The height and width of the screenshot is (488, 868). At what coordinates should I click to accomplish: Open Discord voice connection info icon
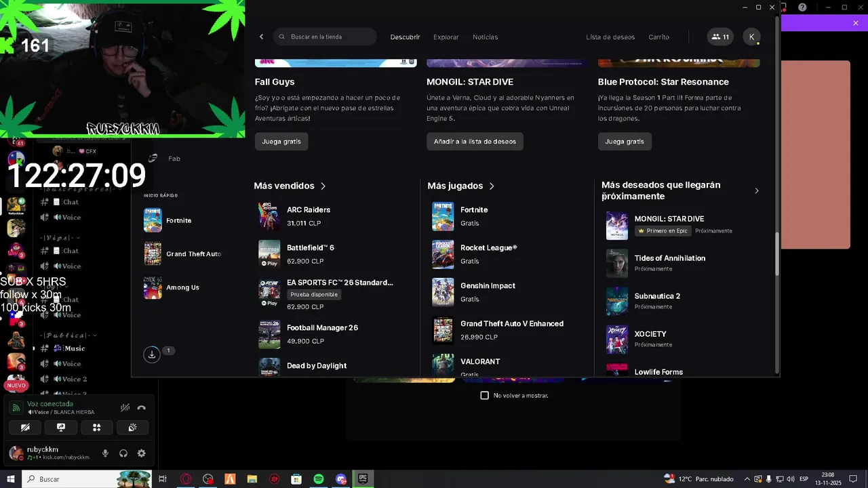(16, 407)
